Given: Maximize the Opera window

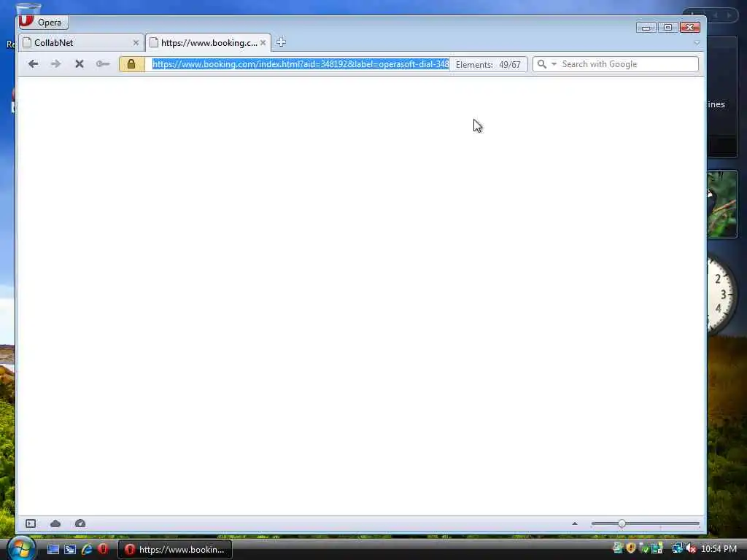Looking at the screenshot, I should 667,28.
